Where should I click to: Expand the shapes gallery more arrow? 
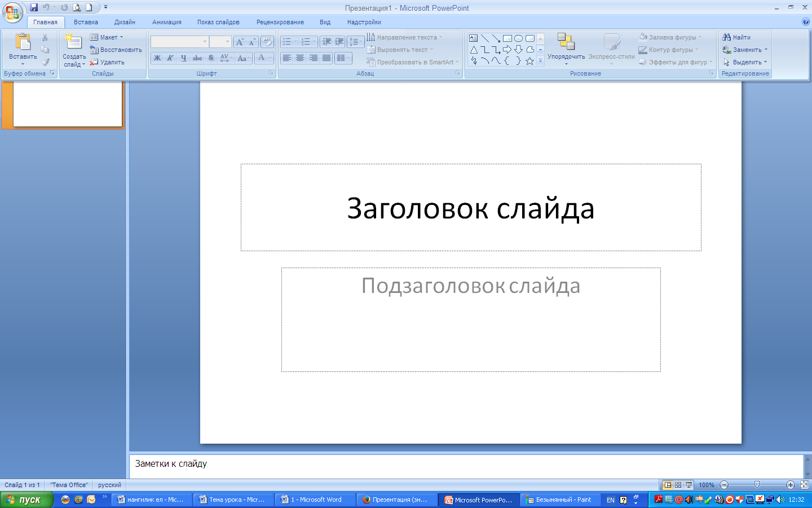coord(541,61)
